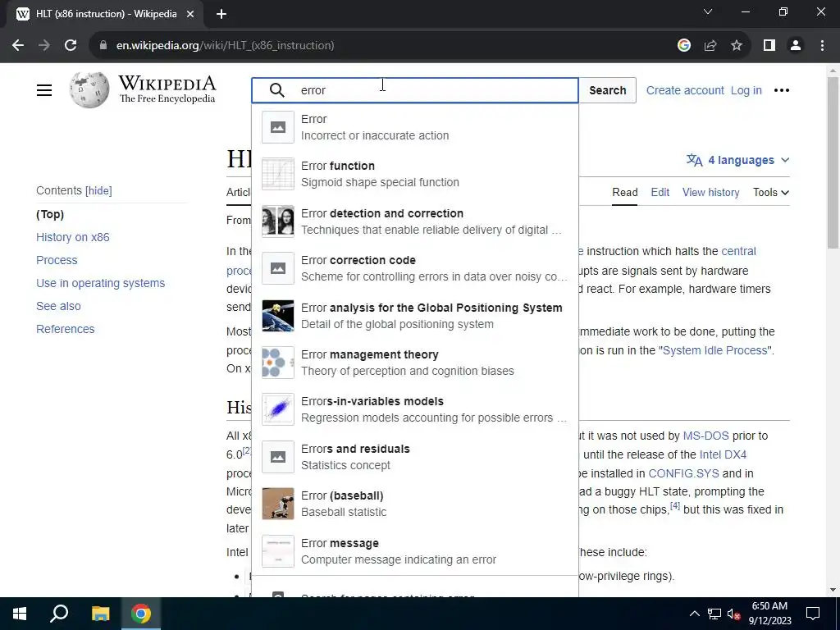The width and height of the screenshot is (840, 630).
Task: Open the notifications center icon
Action: pyautogui.click(x=813, y=614)
